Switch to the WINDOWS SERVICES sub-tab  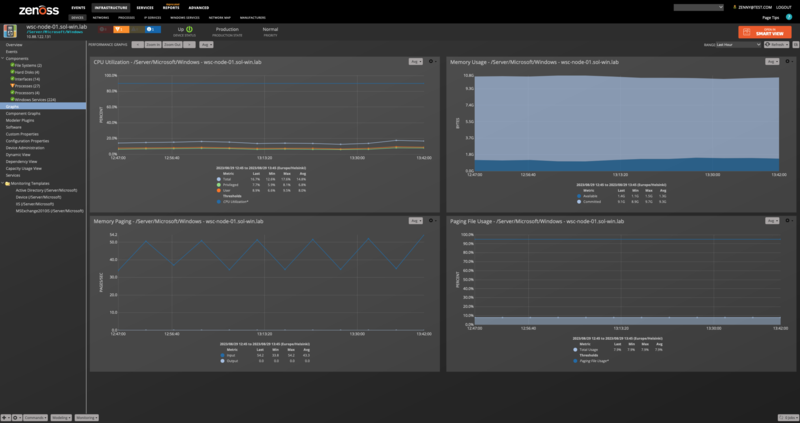click(x=185, y=17)
